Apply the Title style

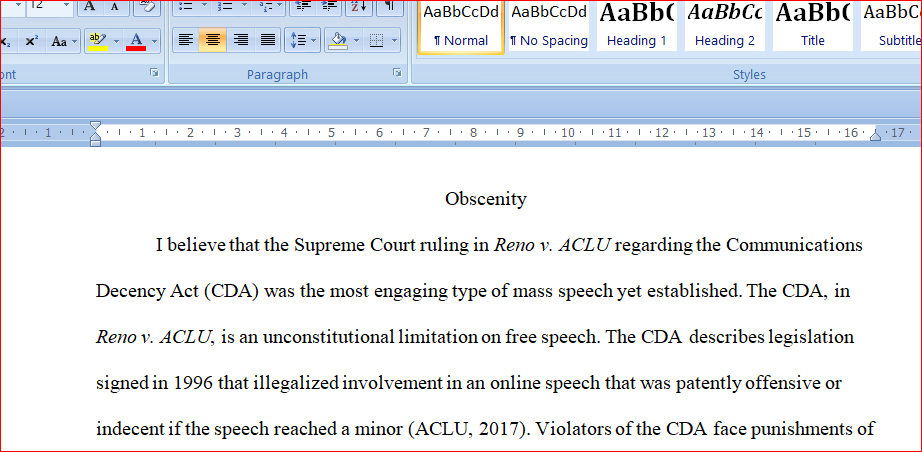pos(813,25)
